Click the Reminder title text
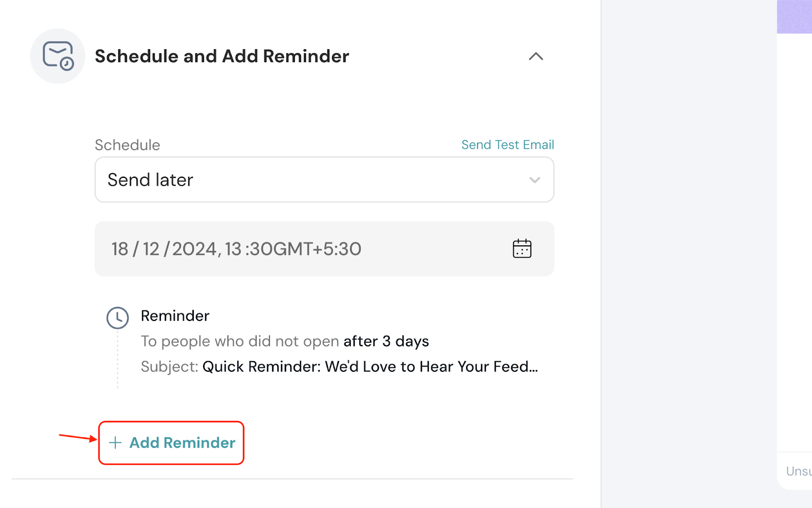This screenshot has width=812, height=508. click(x=175, y=316)
